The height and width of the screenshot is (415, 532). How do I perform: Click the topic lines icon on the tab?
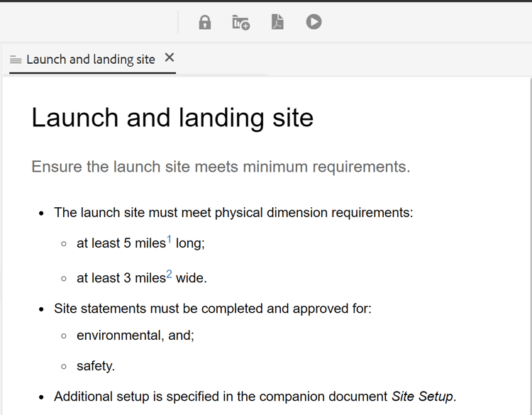tap(16, 60)
